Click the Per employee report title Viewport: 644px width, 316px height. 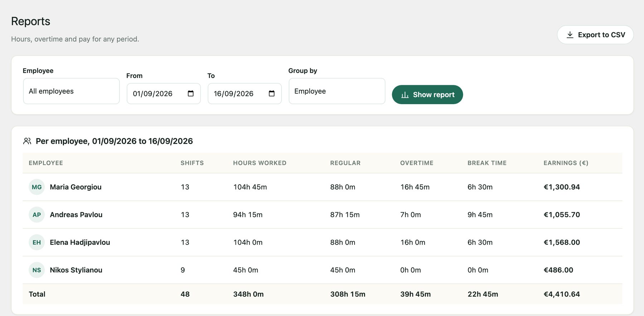(114, 141)
